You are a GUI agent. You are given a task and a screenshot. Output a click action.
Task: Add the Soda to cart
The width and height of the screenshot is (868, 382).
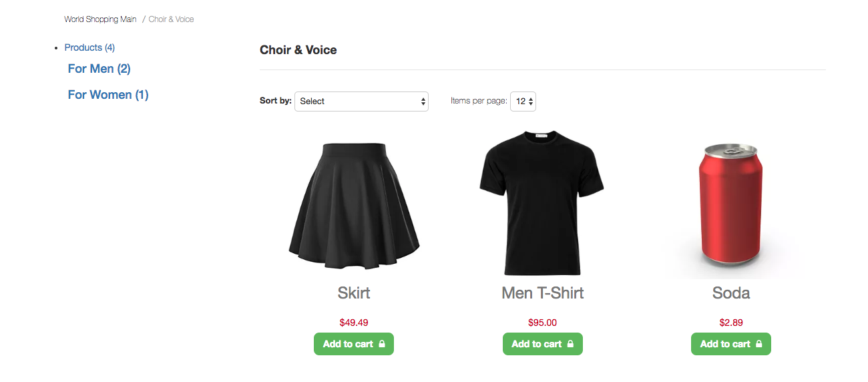pos(724,344)
